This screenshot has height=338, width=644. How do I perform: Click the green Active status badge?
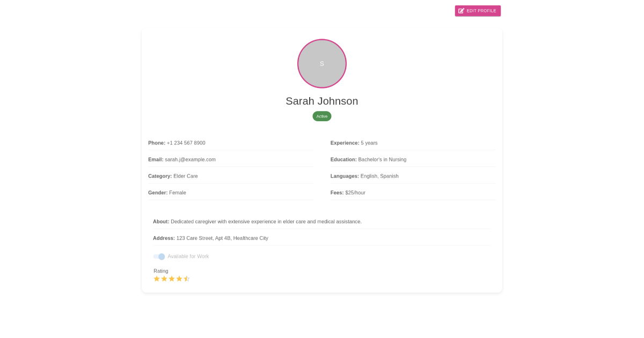point(322,116)
